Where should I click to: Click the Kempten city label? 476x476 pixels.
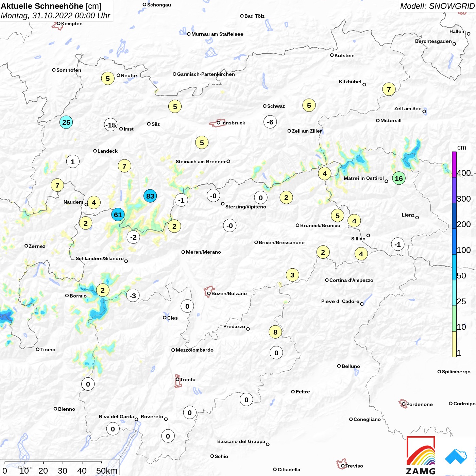point(72,23)
